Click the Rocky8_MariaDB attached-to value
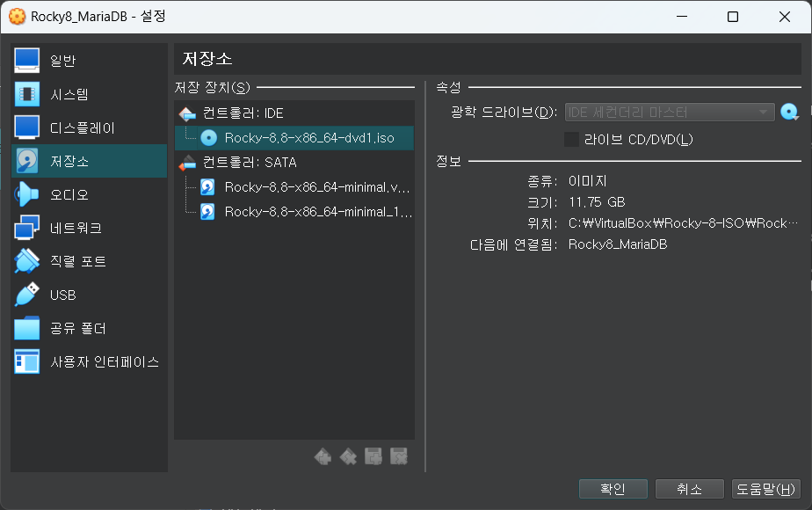This screenshot has height=510, width=812. point(618,244)
